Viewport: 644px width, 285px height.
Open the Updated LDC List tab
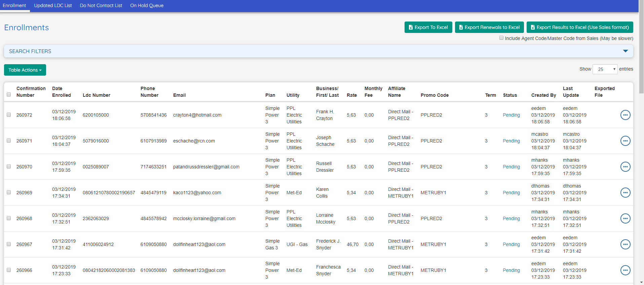(x=53, y=5)
